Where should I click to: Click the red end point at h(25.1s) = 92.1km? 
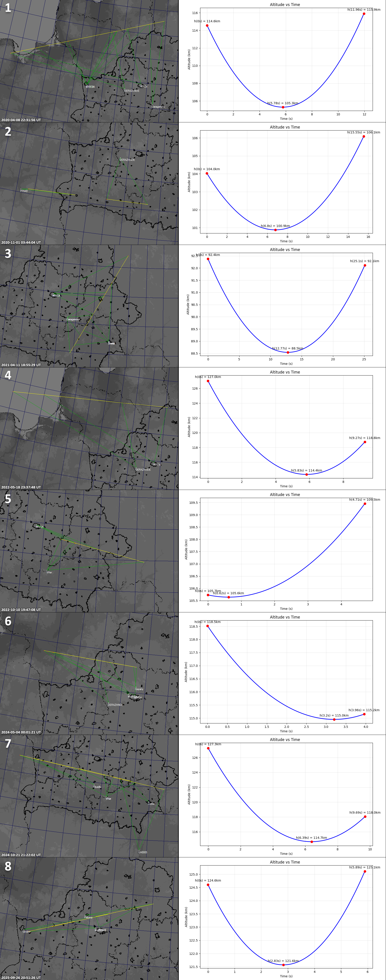pos(365,265)
